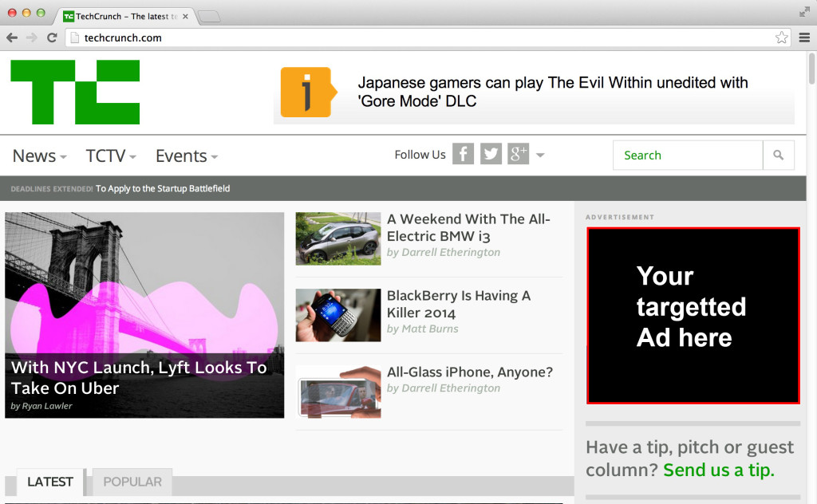Viewport: 817px width, 504px height.
Task: Toggle fullscreen with the window corner arrows
Action: [x=804, y=11]
